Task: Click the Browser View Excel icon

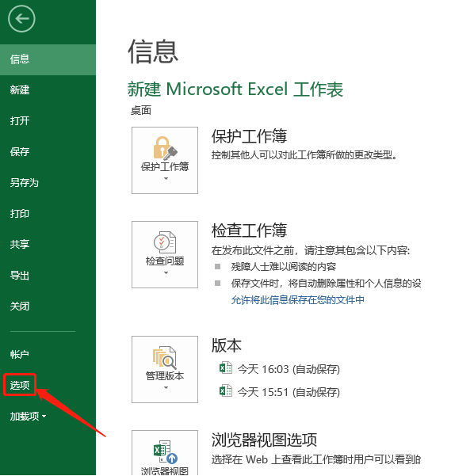Action: click(x=166, y=451)
